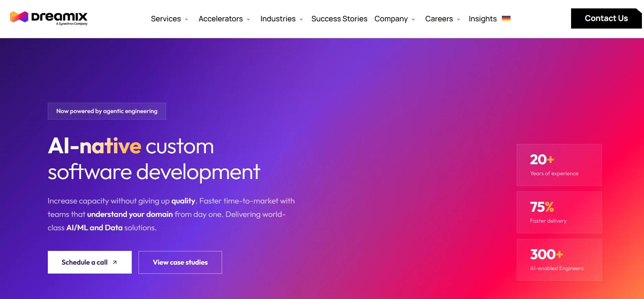Open the Accelerators menu
This screenshot has height=299, width=644.
[x=221, y=19]
